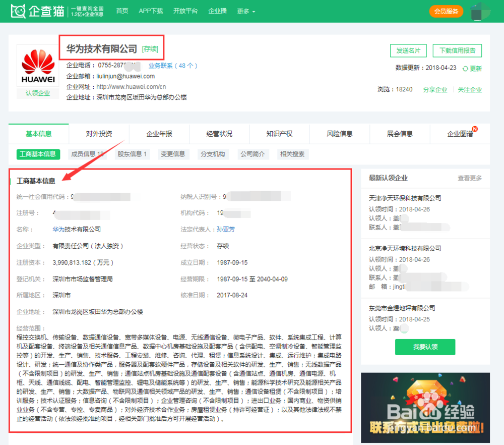This screenshot has width=504, height=445.
Task: Click the 分享企业 link
Action: tap(435, 89)
